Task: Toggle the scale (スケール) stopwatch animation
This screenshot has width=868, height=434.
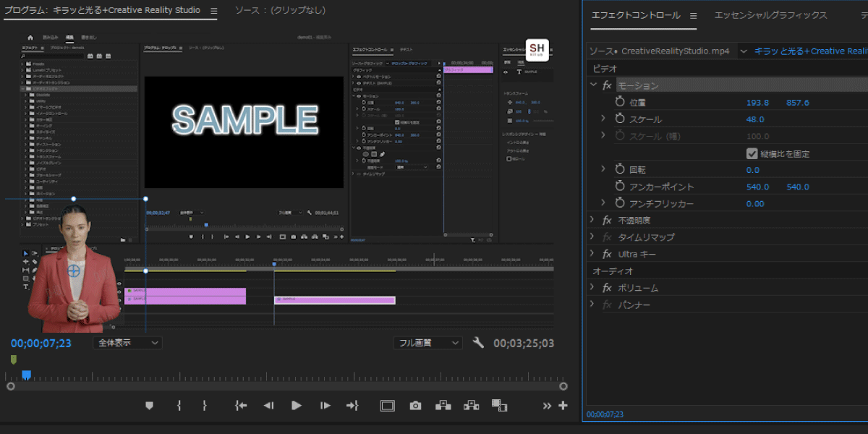Action: pos(620,119)
